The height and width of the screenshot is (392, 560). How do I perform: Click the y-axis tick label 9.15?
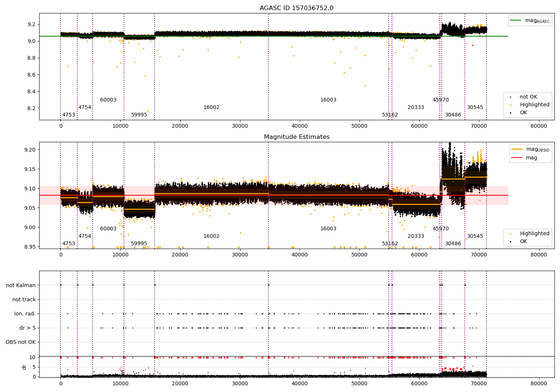[x=30, y=169]
